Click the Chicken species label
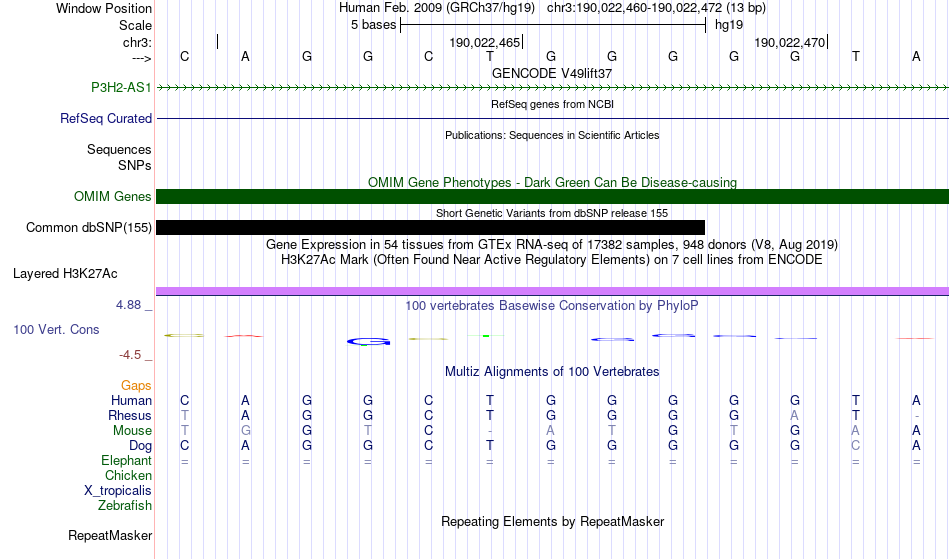This screenshot has width=950, height=559. 128,475
